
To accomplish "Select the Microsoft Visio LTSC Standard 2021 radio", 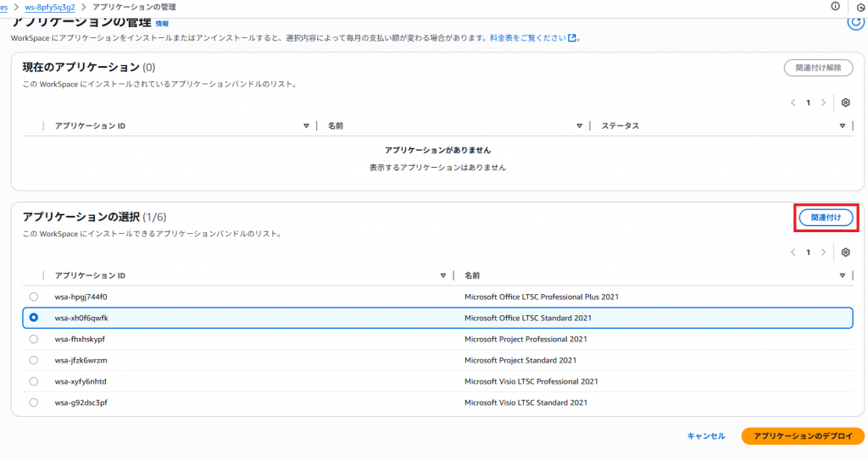I will [34, 402].
